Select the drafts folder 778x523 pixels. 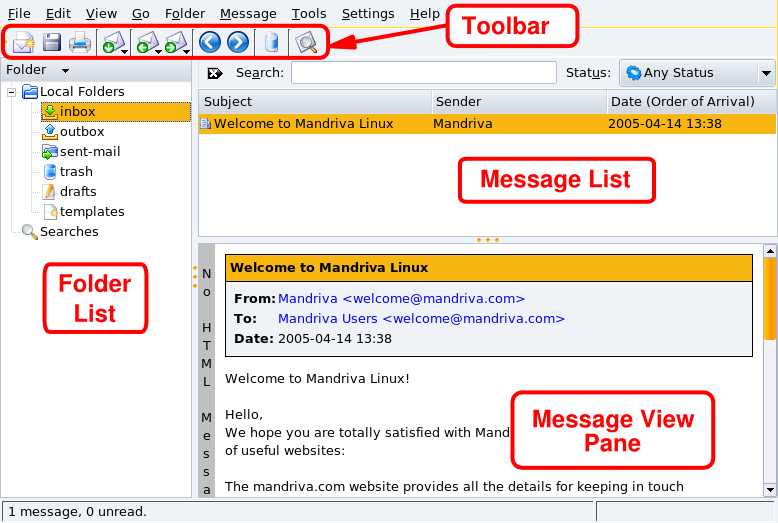[x=69, y=192]
